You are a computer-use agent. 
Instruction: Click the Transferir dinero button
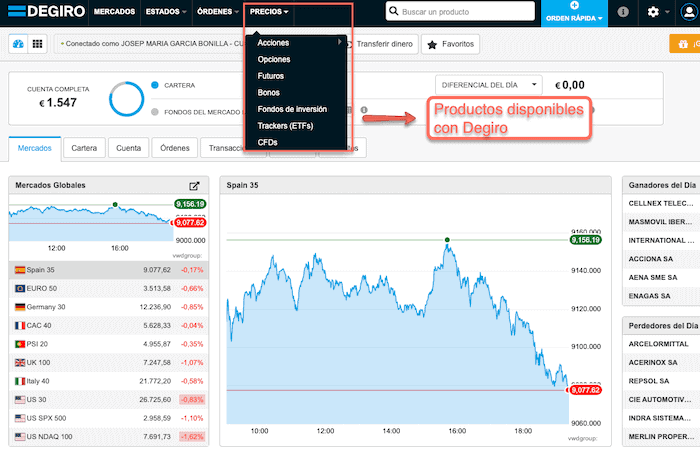383,44
